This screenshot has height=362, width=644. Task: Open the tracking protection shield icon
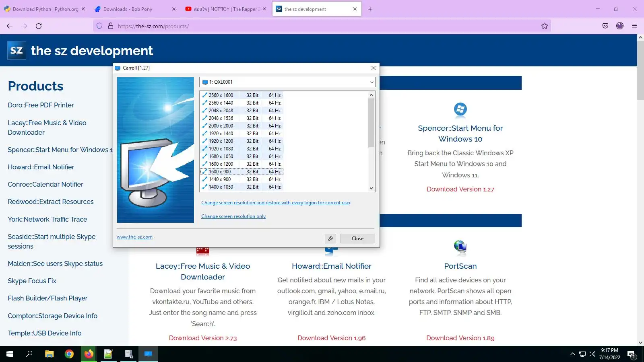99,26
